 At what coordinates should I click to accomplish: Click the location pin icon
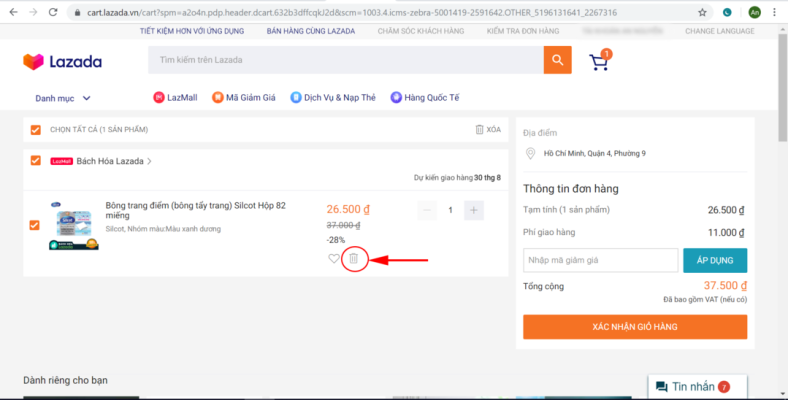530,153
